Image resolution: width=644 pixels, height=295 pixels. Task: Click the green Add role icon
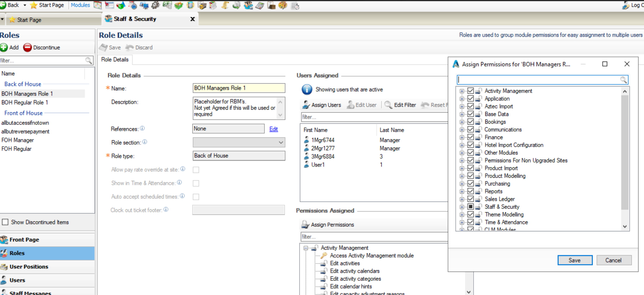(4, 47)
